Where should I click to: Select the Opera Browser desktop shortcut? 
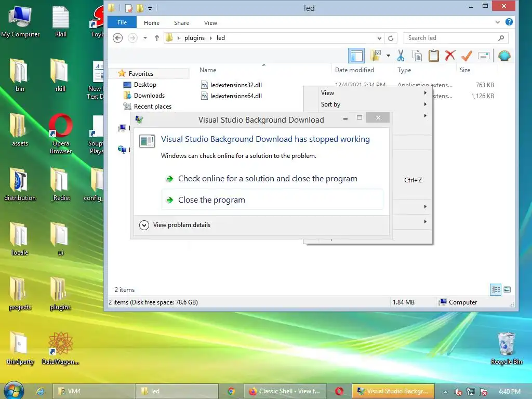tap(61, 134)
